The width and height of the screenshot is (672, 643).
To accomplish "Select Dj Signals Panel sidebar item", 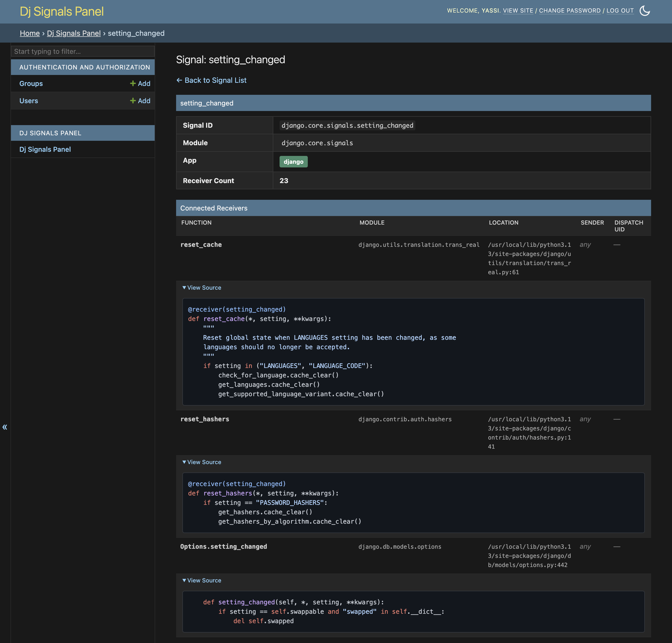I will tap(45, 149).
